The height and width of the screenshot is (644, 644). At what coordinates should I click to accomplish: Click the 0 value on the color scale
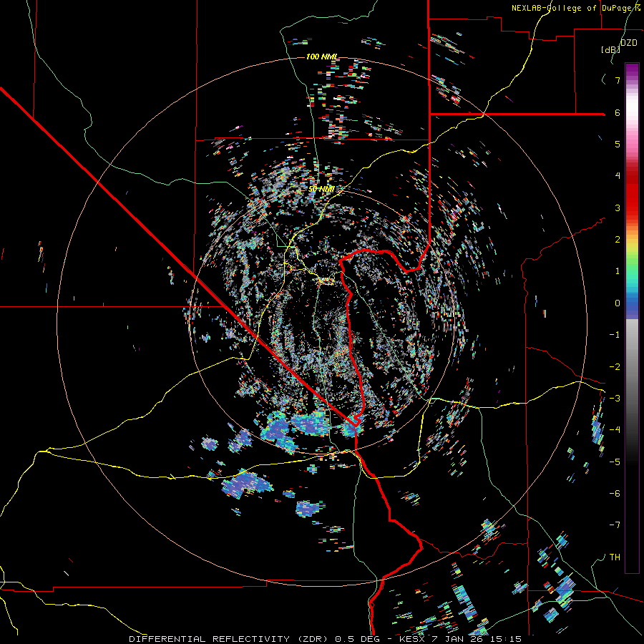pyautogui.click(x=618, y=303)
